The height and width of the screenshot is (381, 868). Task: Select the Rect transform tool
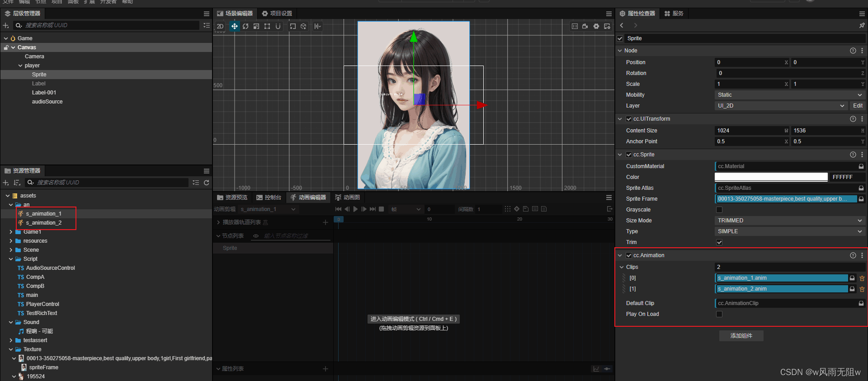pyautogui.click(x=267, y=26)
